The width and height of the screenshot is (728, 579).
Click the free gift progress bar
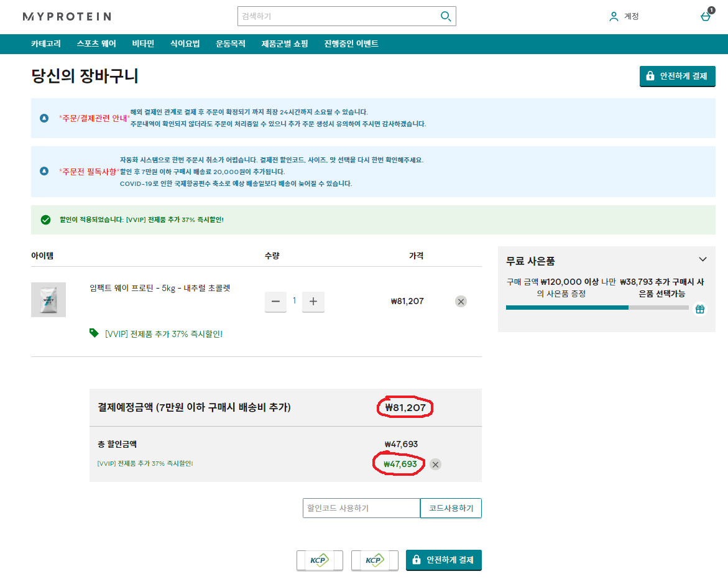click(597, 307)
